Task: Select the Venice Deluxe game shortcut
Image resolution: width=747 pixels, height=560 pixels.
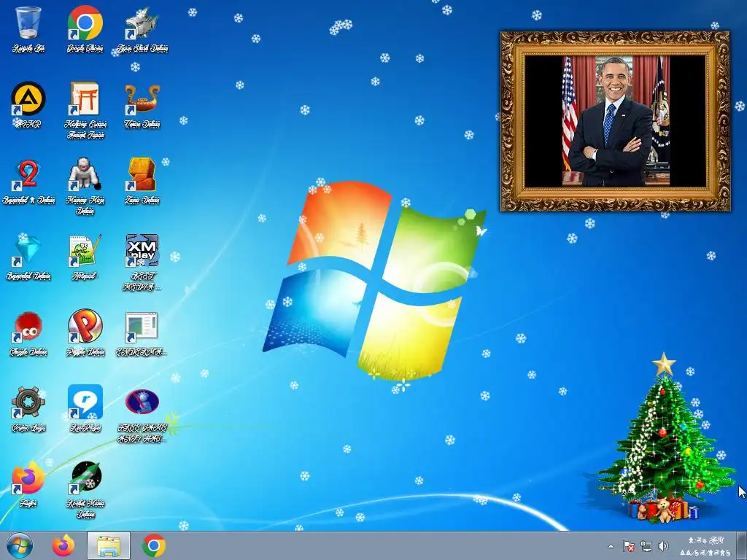Action: point(142,105)
